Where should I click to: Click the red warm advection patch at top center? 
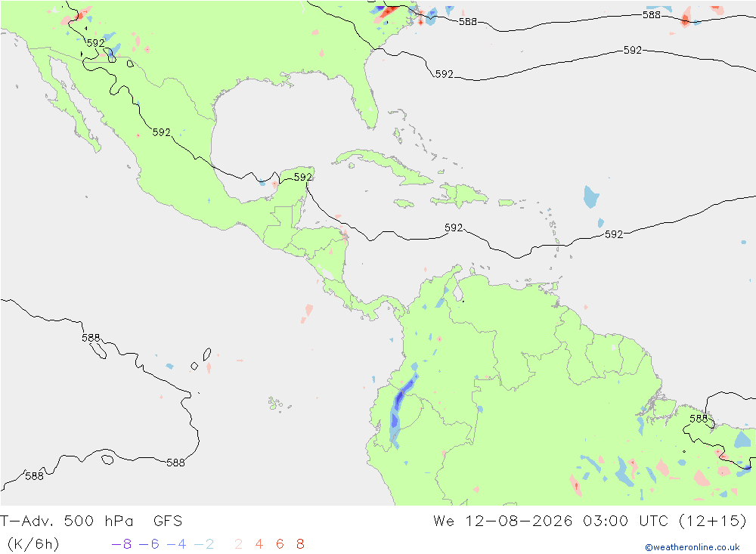(389, 11)
